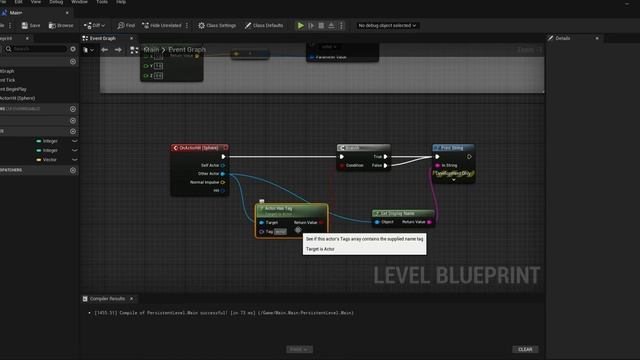Click the CLEAR button in Compiler Results
640x360 pixels.
click(x=525, y=349)
